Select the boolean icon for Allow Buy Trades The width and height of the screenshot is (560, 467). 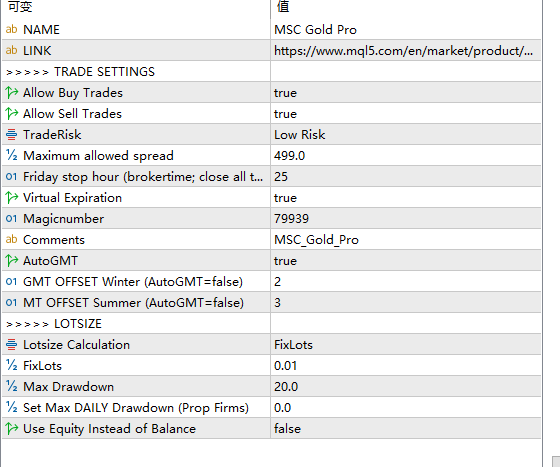click(x=11, y=92)
